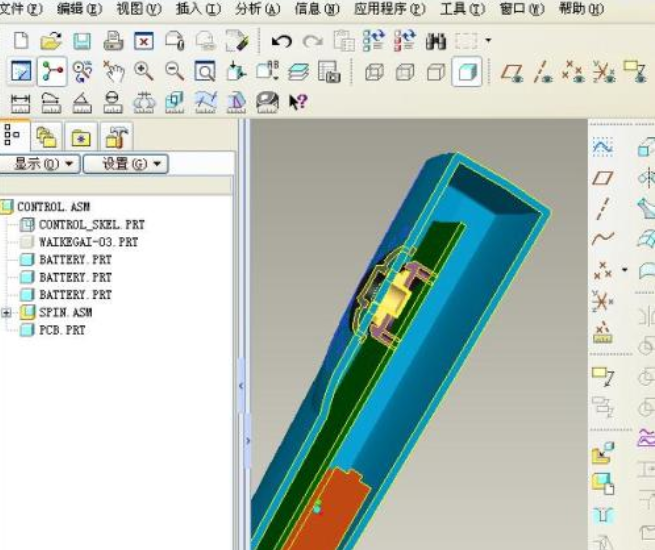Expand the SPIN.ASM tree node
The height and width of the screenshot is (550, 655).
6,312
